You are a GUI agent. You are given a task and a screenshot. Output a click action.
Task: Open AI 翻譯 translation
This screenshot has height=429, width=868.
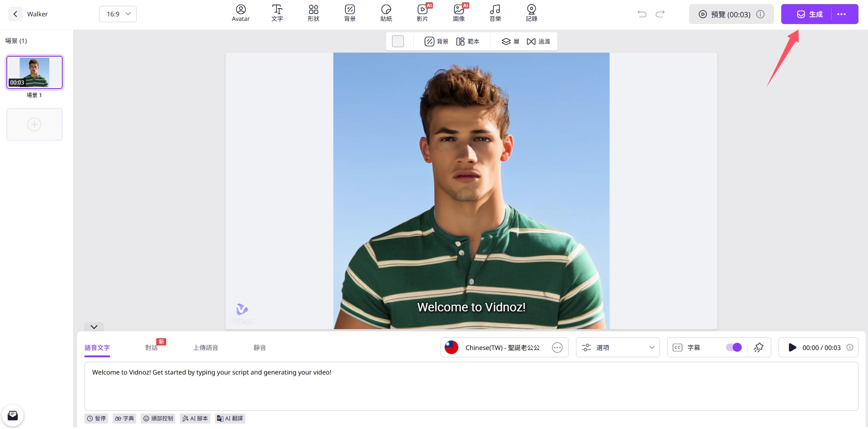[x=230, y=419]
